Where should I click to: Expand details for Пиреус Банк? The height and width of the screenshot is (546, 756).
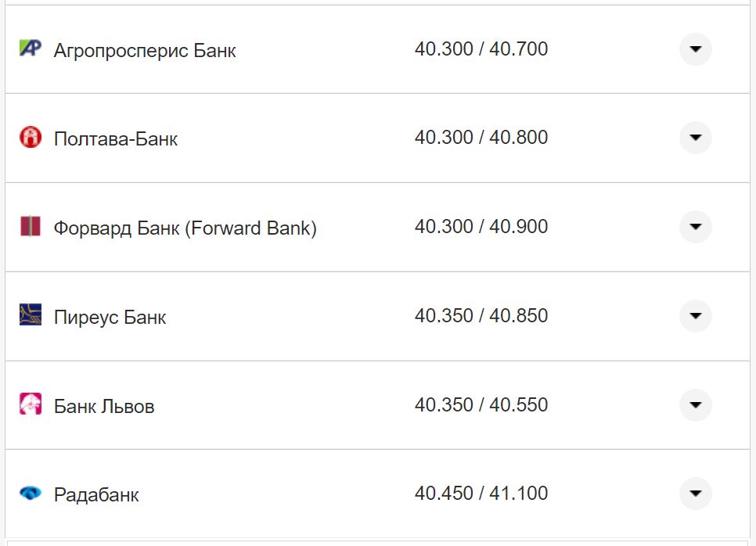coord(695,316)
